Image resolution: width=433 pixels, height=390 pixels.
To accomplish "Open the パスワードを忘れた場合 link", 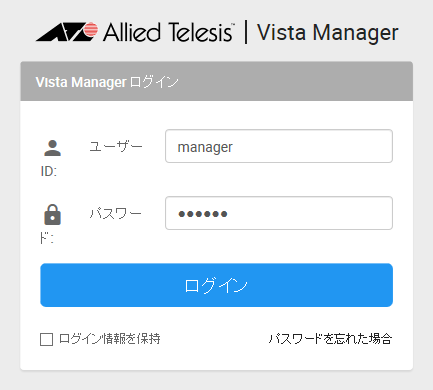I will click(330, 339).
